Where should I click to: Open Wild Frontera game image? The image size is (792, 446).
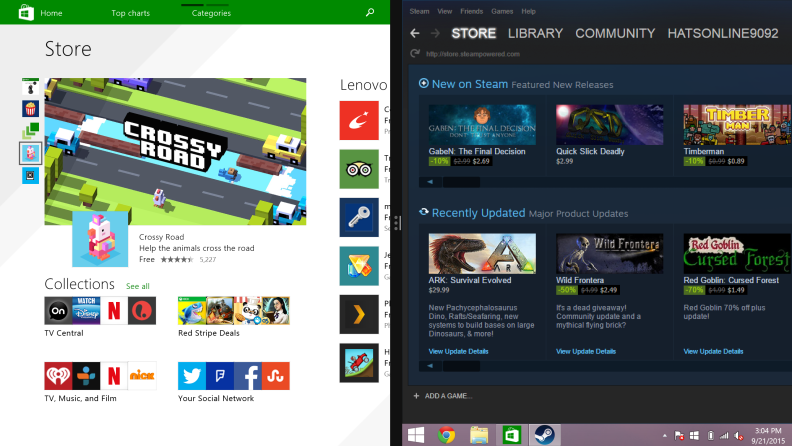[x=610, y=254]
